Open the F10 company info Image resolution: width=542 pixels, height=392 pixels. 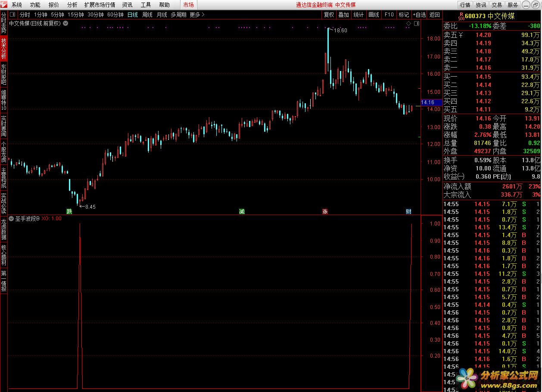389,15
